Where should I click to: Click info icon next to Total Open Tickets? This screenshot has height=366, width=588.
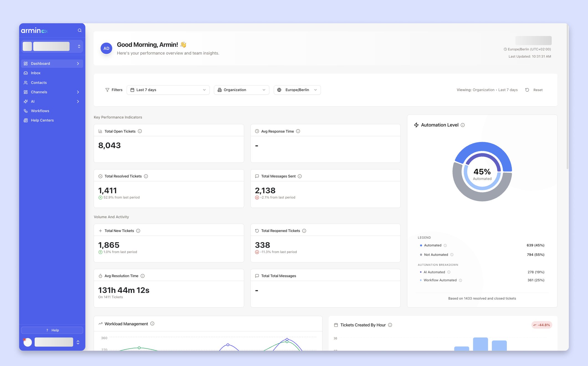pyautogui.click(x=140, y=131)
